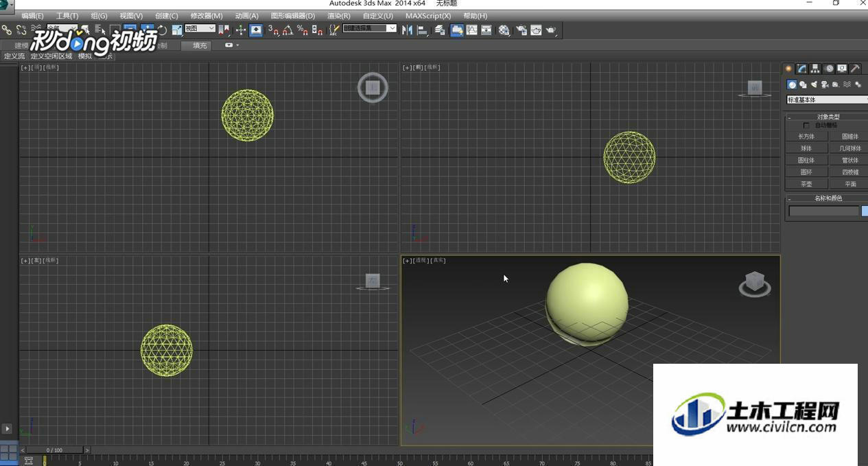Click 圆柱体 cylinder button
The width and height of the screenshot is (868, 466).
806,160
